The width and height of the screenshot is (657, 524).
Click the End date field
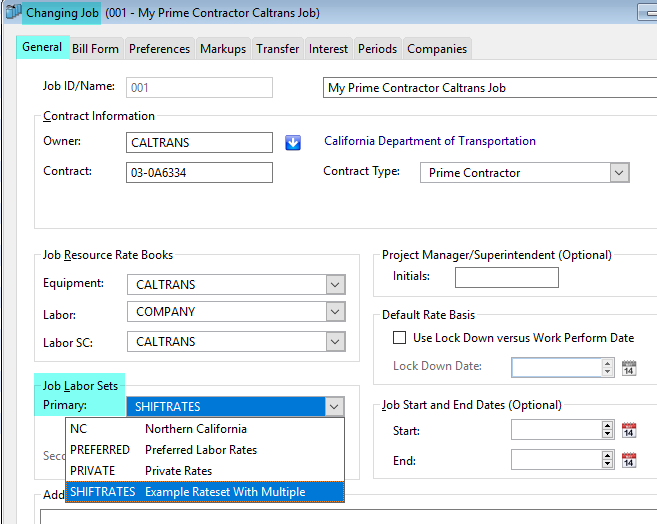[556, 460]
